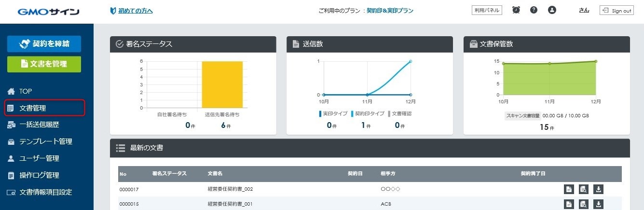Open 一括送信履歴 from the sidebar
644x210 pixels.
[39, 125]
